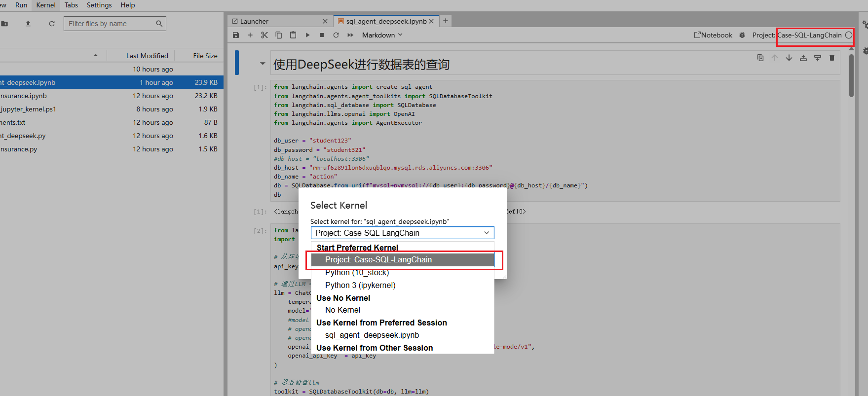Screen dimensions: 868x396
Task: Delete the cell trash icon
Action: 832,58
